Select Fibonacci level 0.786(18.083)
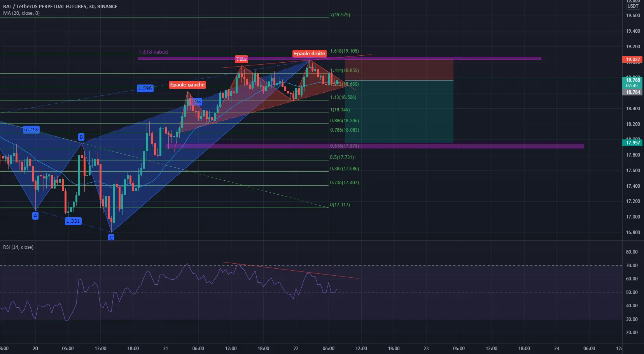 345,130
